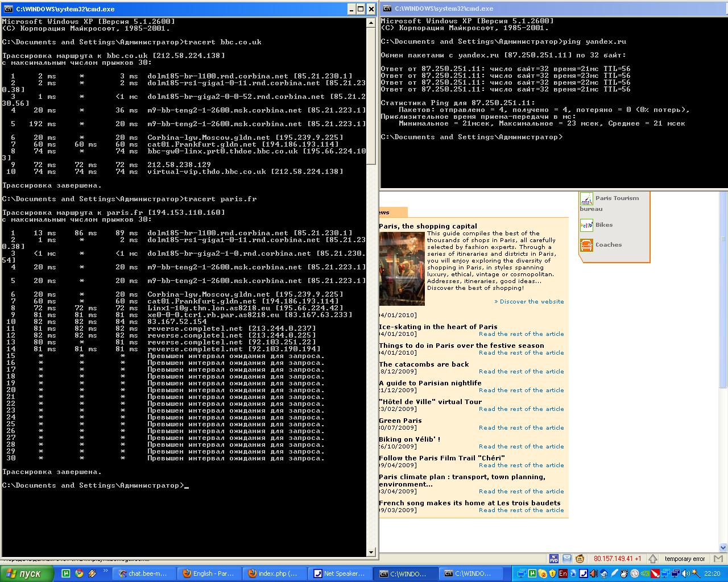
Task: Read rest of 'Green Paris' article
Action: click(x=522, y=428)
